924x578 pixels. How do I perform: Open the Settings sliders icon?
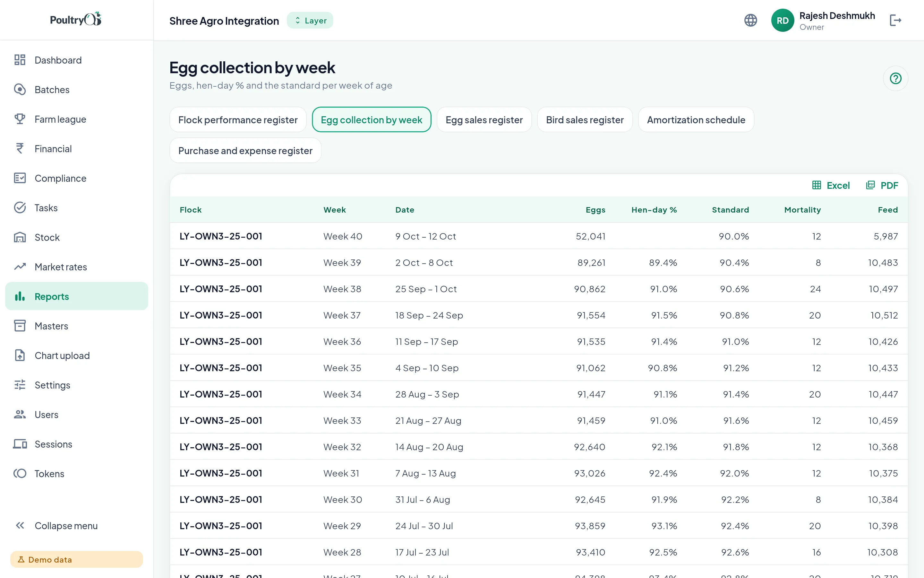coord(20,385)
